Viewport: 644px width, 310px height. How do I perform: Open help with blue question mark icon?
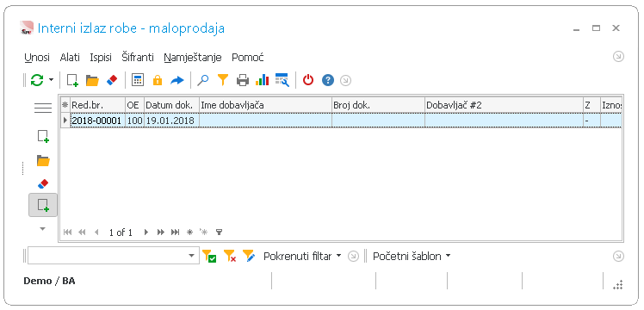click(328, 80)
